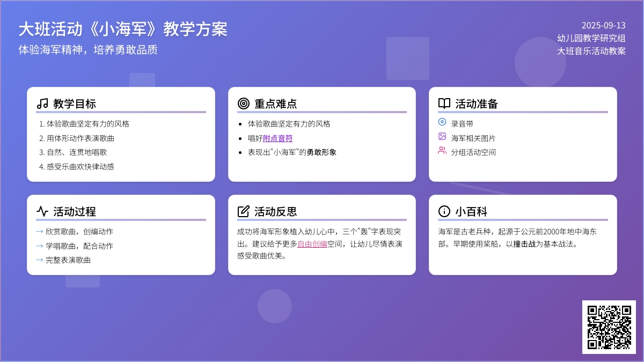Click the edit pencil icon beside 活动反思
644x362 pixels.
(x=244, y=211)
